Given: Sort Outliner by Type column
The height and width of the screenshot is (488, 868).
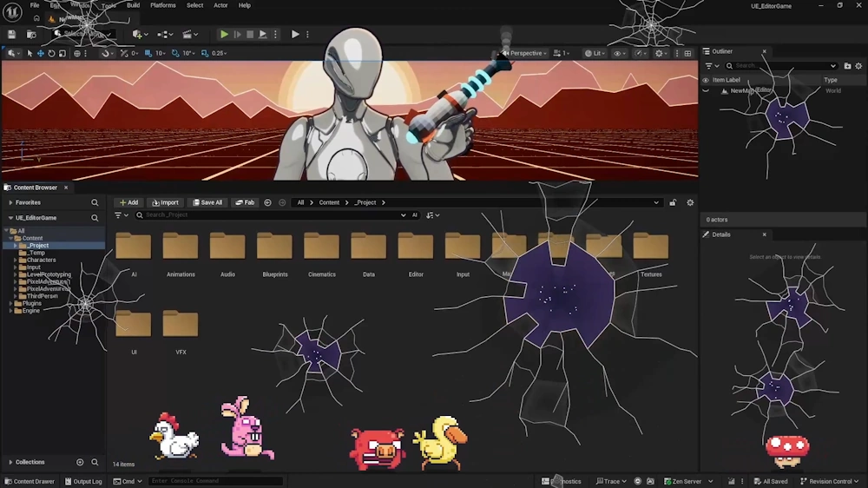Looking at the screenshot, I should [831, 80].
